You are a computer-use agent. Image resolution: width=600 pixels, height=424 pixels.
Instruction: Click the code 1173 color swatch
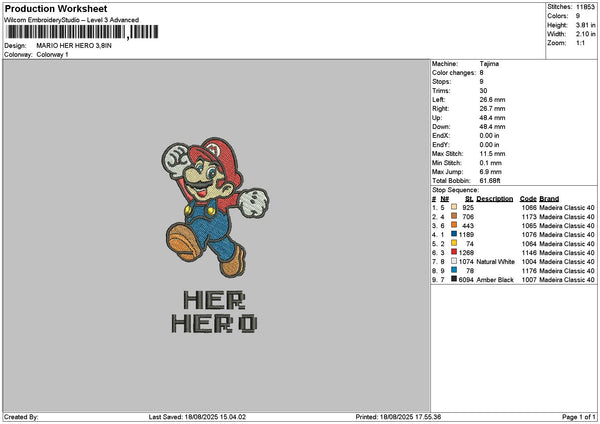pos(454,216)
